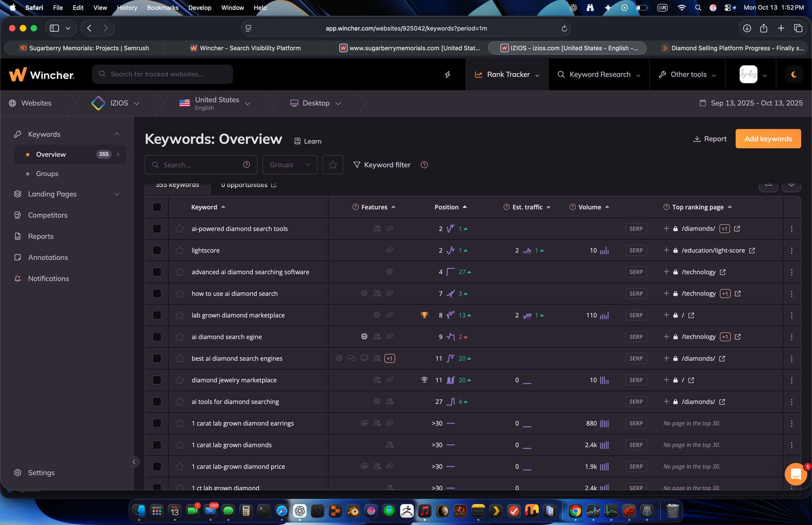Open three-dot menu for lightscore row
The width and height of the screenshot is (812, 525).
pyautogui.click(x=791, y=250)
